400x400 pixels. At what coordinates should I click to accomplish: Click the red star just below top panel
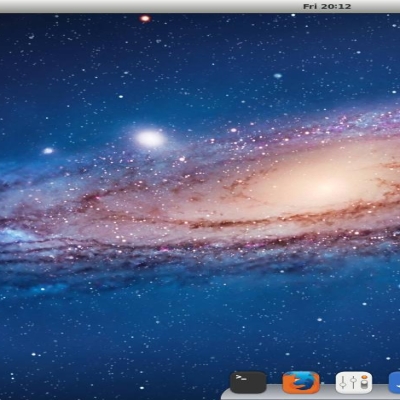pyautogui.click(x=145, y=18)
